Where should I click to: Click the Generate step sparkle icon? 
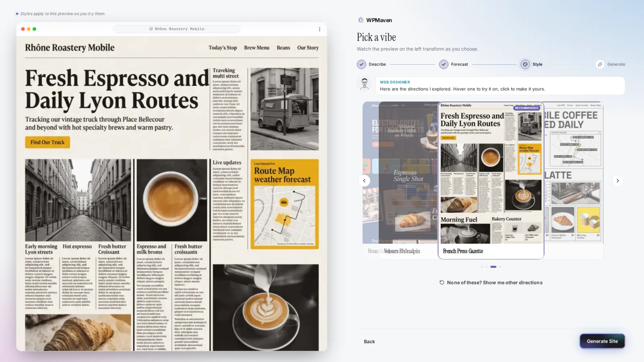point(600,64)
